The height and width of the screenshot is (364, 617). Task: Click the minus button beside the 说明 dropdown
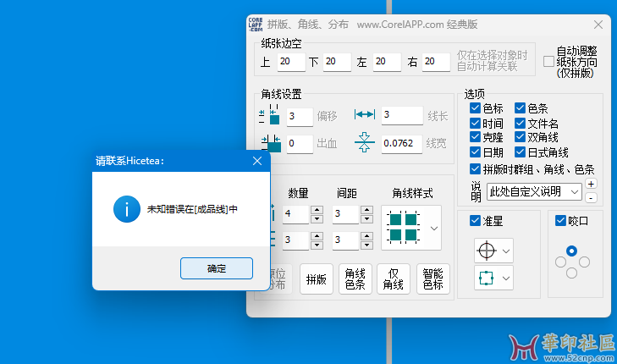[591, 197]
